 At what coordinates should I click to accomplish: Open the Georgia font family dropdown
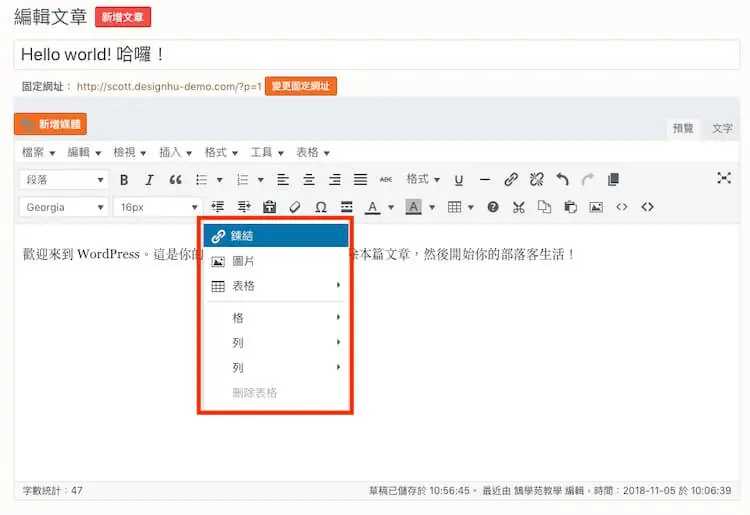64,207
